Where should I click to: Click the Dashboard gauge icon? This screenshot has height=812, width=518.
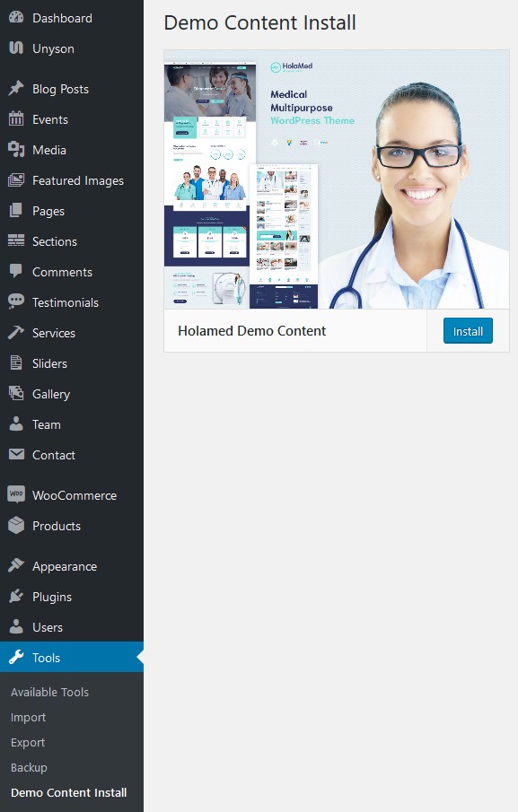(x=16, y=18)
